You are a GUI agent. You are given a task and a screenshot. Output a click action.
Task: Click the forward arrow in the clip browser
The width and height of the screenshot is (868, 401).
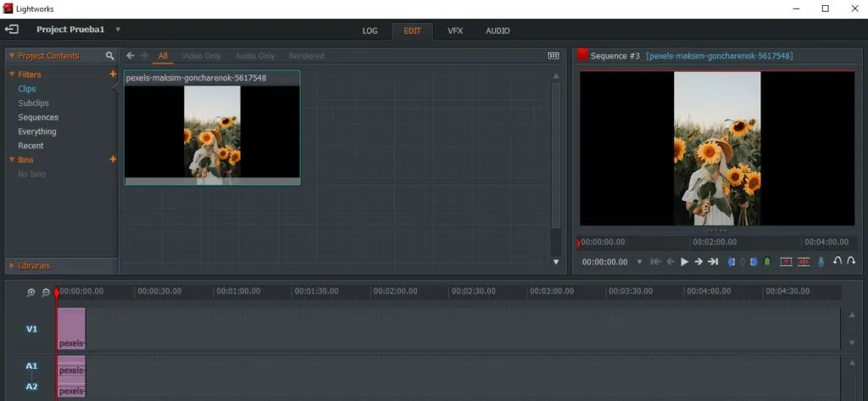click(144, 55)
